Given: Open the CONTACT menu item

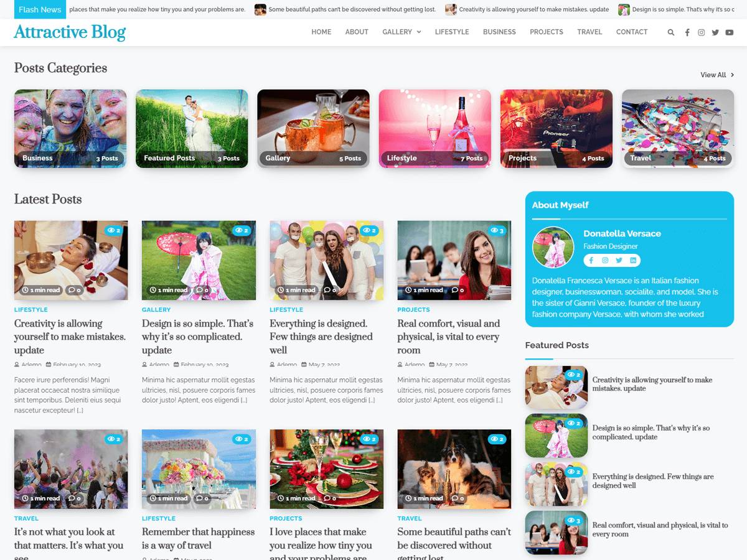Looking at the screenshot, I should [632, 32].
